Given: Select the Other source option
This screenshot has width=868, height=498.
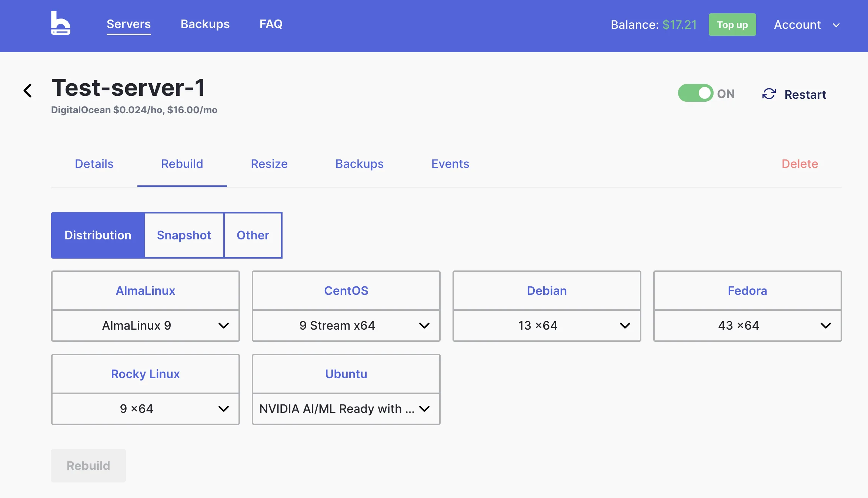Looking at the screenshot, I should (x=253, y=235).
